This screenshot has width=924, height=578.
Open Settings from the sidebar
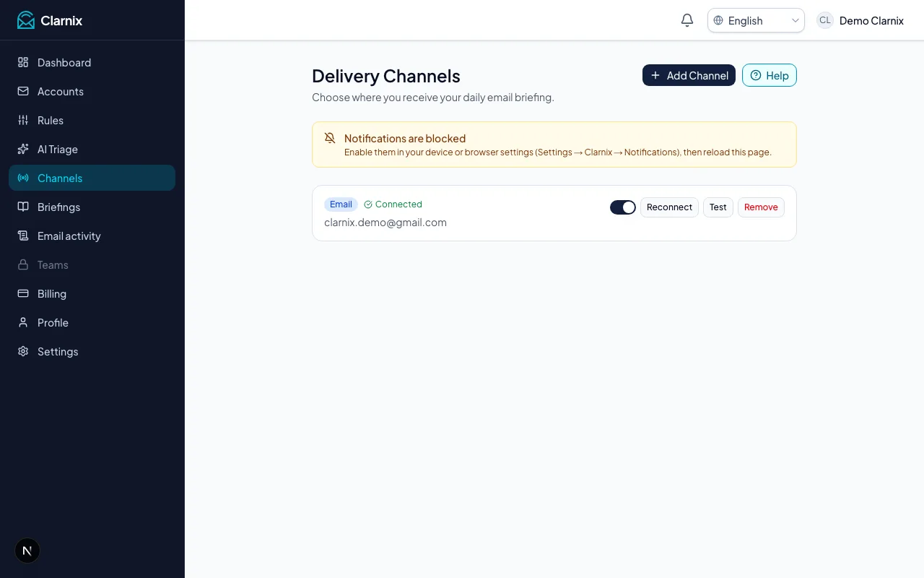coord(92,351)
